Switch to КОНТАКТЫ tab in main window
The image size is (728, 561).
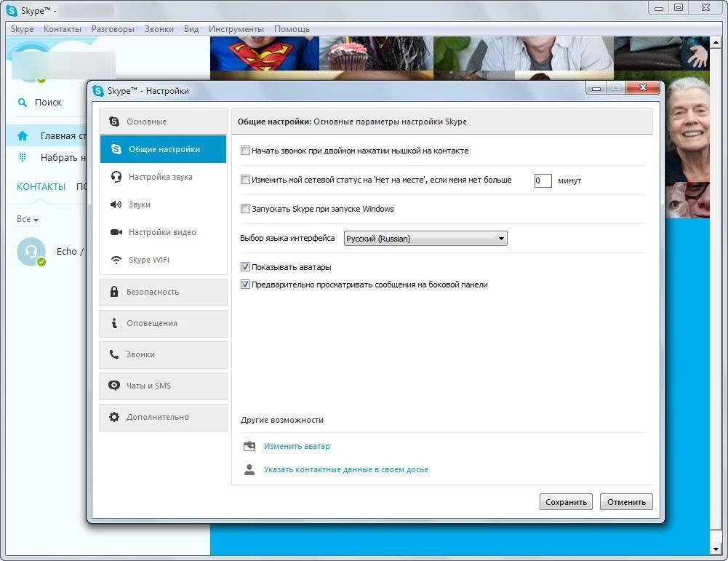[41, 187]
